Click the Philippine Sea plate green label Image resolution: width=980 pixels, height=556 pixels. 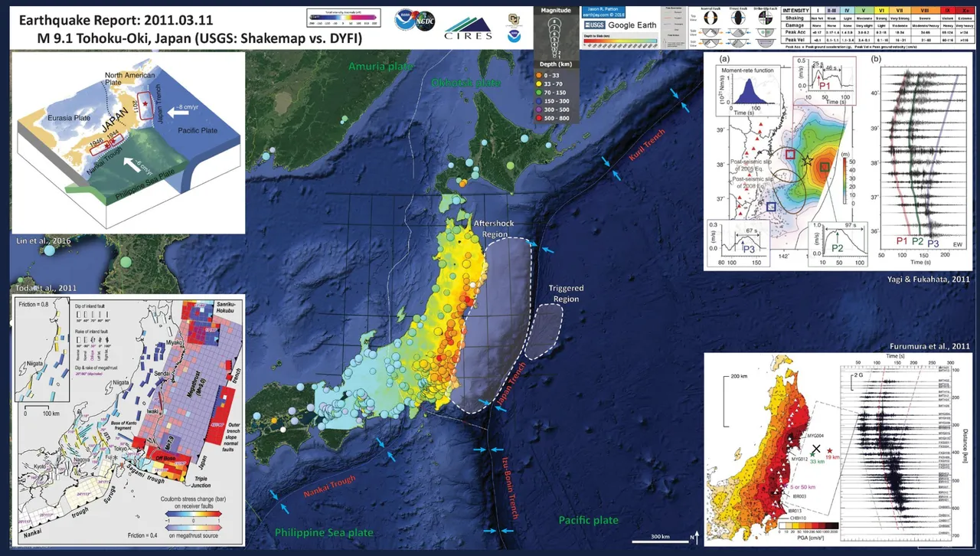[323, 532]
